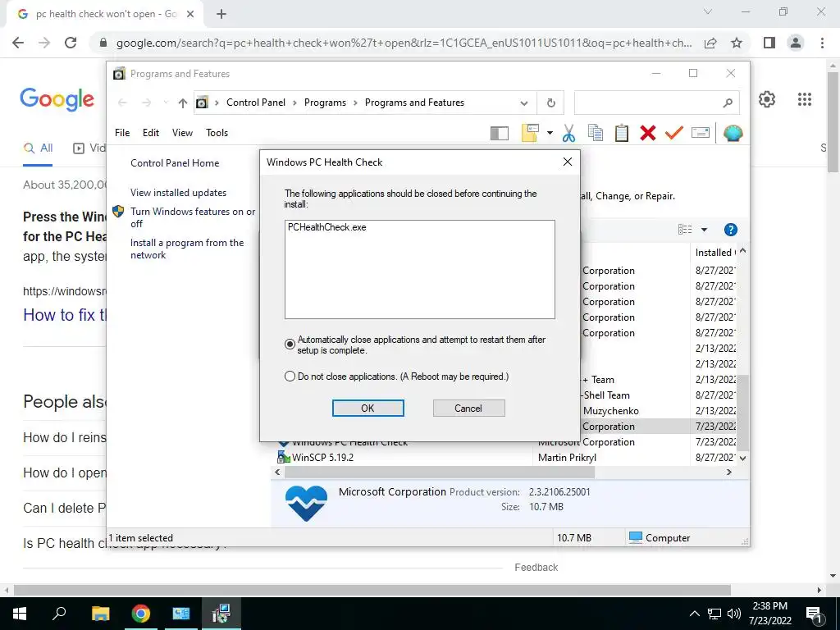Click the blue Help question mark icon
840x630 pixels.
click(x=731, y=230)
